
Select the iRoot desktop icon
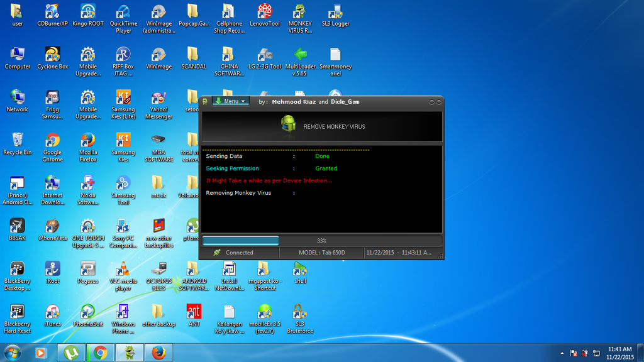click(x=53, y=273)
